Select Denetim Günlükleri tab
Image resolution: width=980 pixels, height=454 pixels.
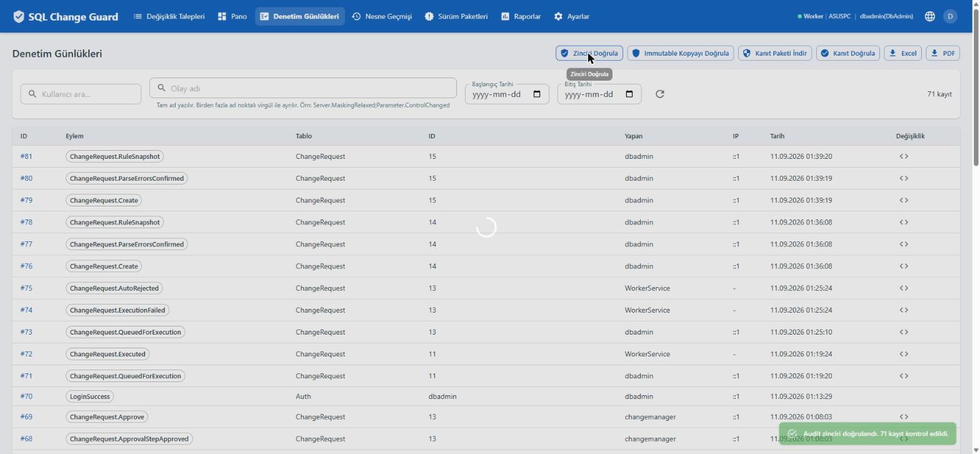[x=299, y=17]
